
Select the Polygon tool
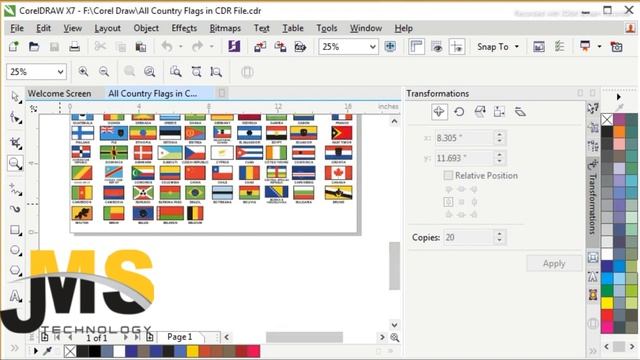tap(16, 270)
